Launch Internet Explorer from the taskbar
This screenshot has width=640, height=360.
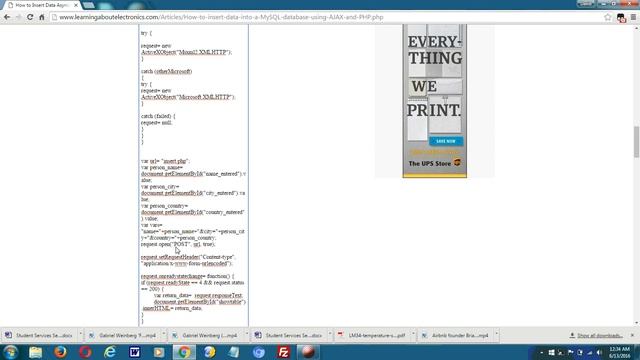110,352
